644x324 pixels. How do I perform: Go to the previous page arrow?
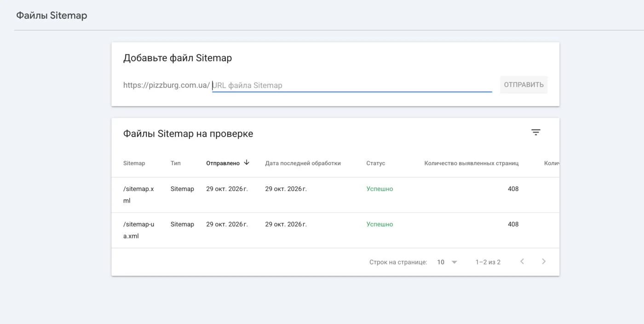(522, 261)
